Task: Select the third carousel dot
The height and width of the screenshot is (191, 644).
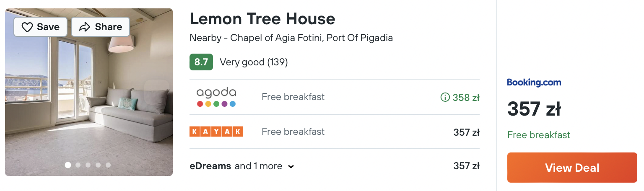Action: [88, 165]
